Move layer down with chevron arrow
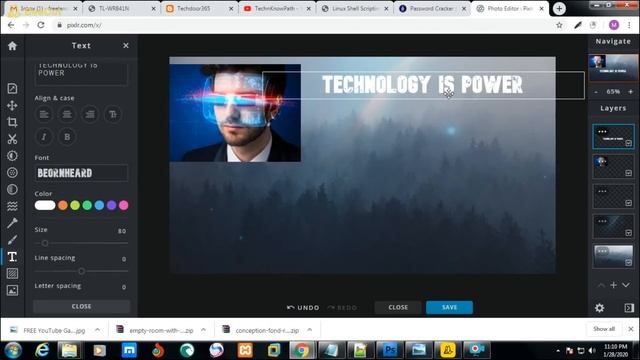Image resolution: width=640 pixels, height=360 pixels. pos(626,285)
